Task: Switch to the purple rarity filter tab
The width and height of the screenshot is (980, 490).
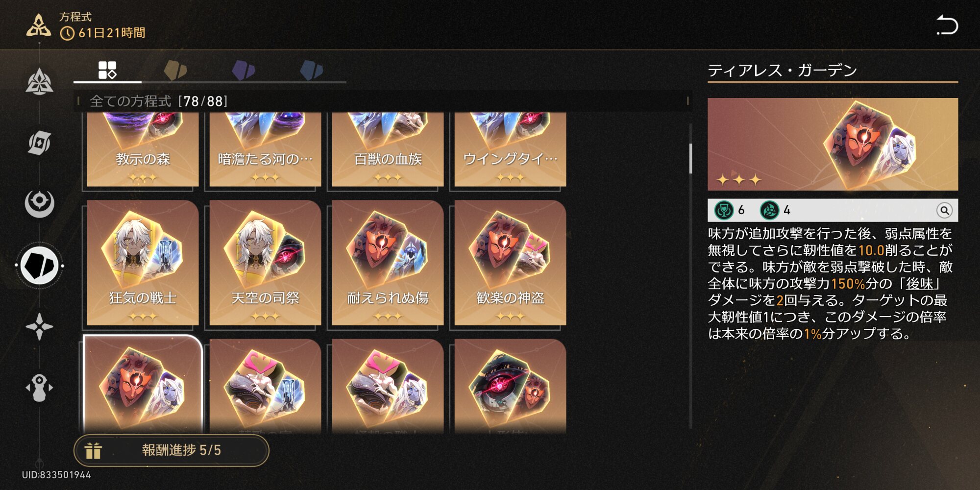Action: (x=244, y=70)
